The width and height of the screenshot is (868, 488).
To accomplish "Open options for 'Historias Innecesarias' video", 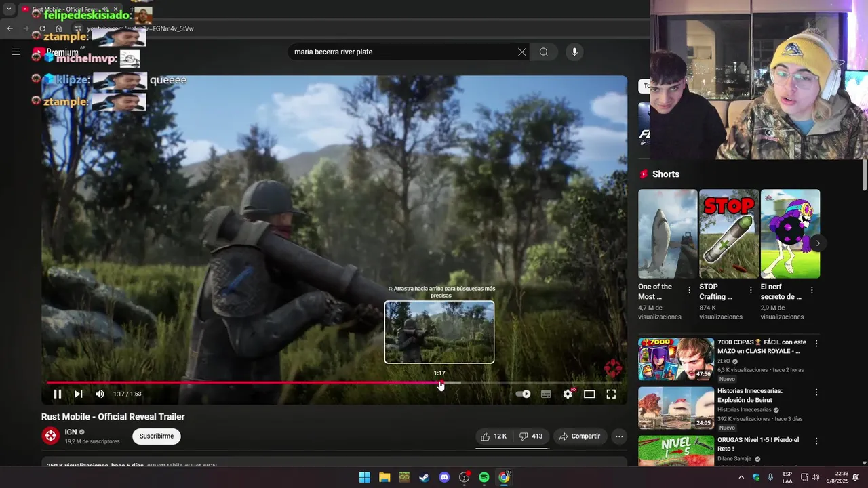I will tap(816, 392).
